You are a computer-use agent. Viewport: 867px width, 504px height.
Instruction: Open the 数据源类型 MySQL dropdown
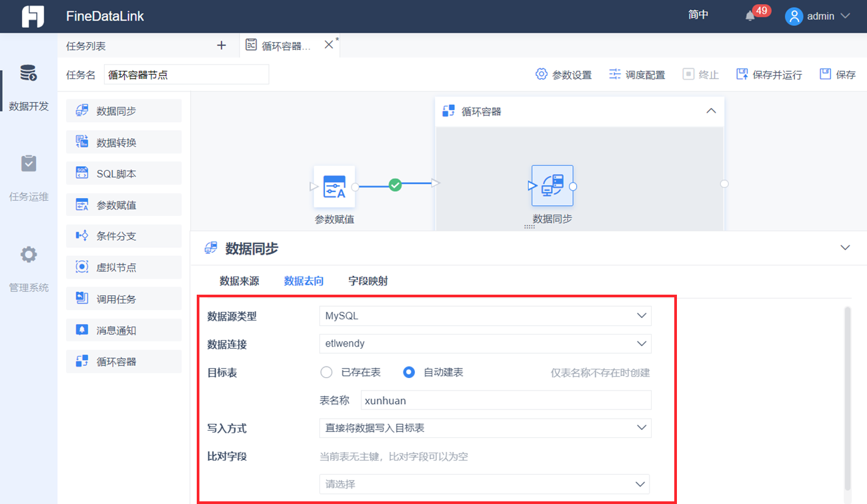(485, 316)
